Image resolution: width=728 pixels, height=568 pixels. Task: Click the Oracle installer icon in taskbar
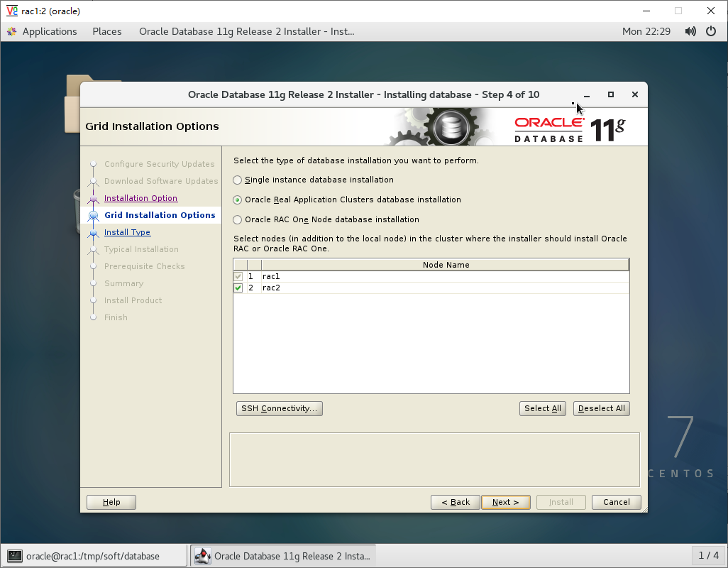coord(202,556)
